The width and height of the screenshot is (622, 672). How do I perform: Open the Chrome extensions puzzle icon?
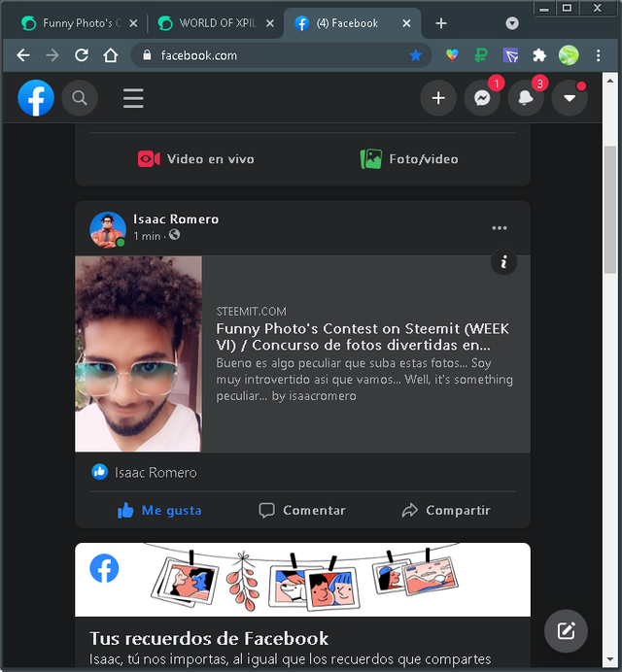click(x=539, y=55)
